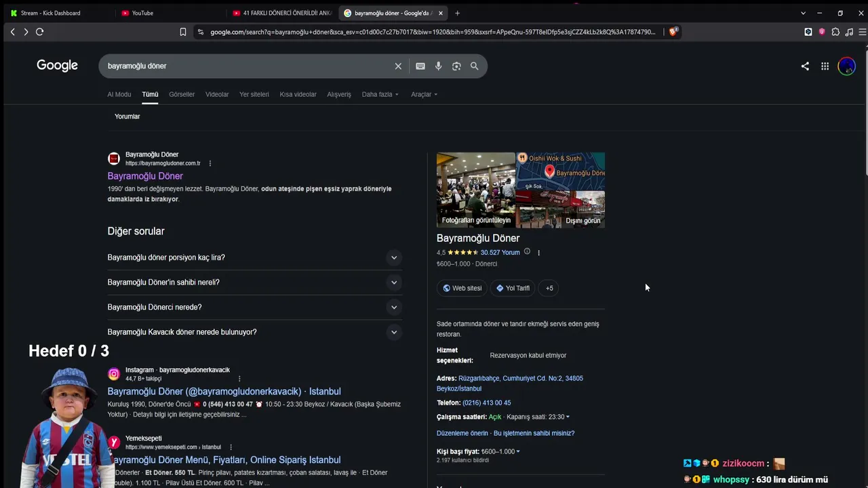The image size is (868, 488).
Task: Open the 'Web sitesi' business button
Action: 462,288
